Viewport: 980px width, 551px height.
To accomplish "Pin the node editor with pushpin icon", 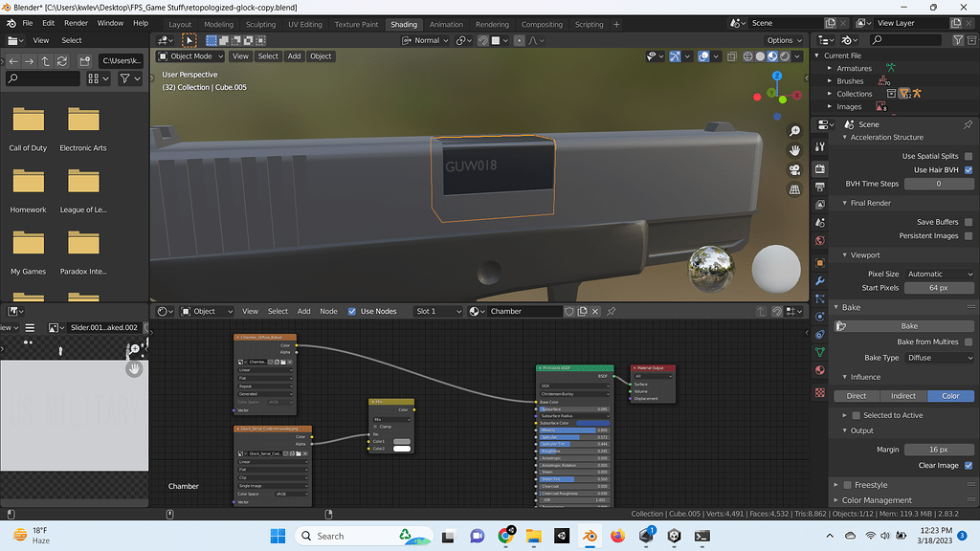I will 612,311.
